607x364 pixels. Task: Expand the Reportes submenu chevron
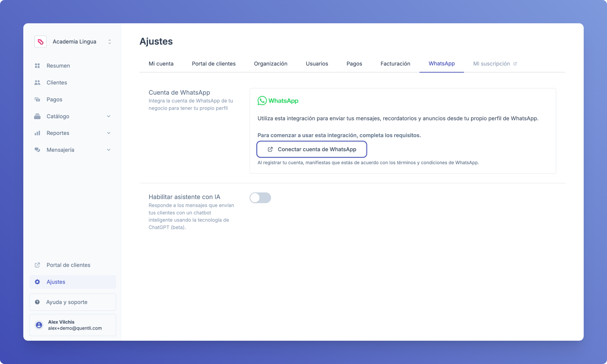click(x=109, y=133)
